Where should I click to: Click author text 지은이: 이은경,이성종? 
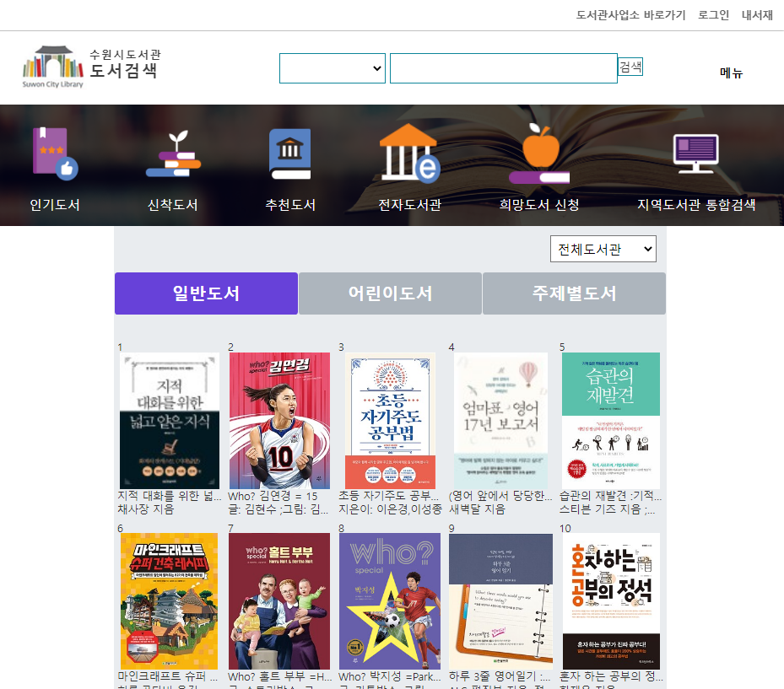pyautogui.click(x=391, y=509)
